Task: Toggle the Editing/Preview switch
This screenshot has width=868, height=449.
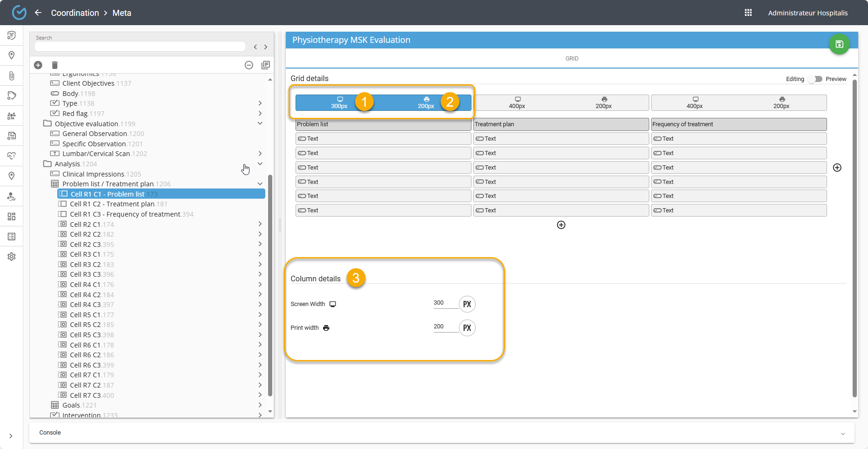Action: (814, 79)
